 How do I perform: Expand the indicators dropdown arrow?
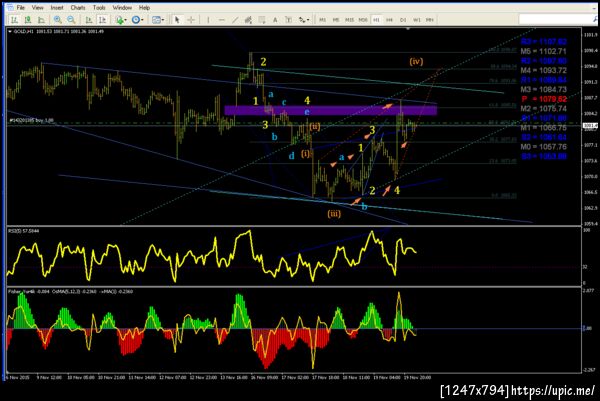click(126, 20)
